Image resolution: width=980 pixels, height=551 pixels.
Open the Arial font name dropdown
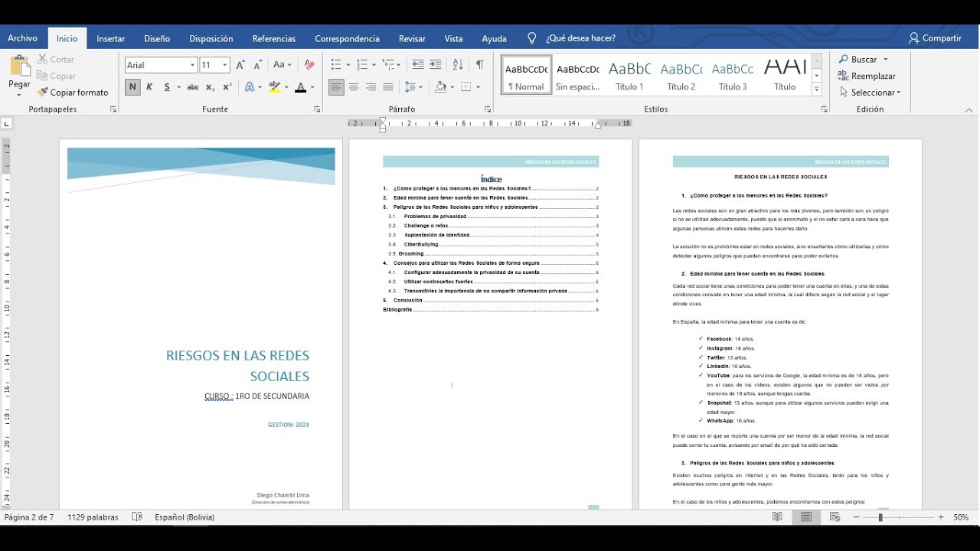coord(192,66)
